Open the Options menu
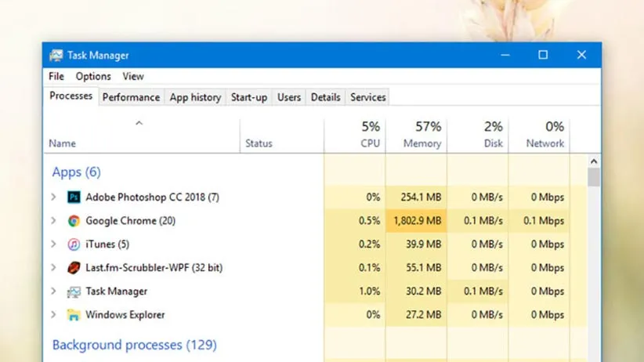 click(x=93, y=77)
